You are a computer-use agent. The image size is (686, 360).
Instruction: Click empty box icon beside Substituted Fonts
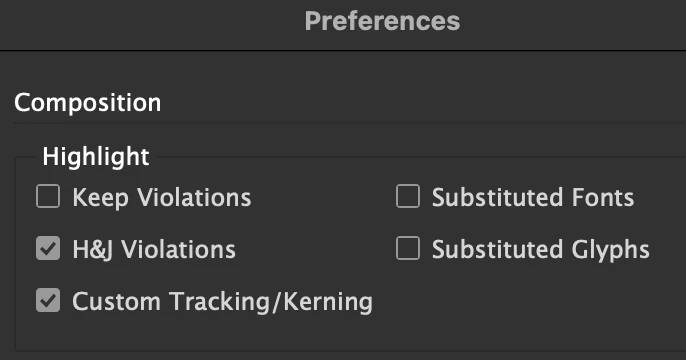(408, 196)
